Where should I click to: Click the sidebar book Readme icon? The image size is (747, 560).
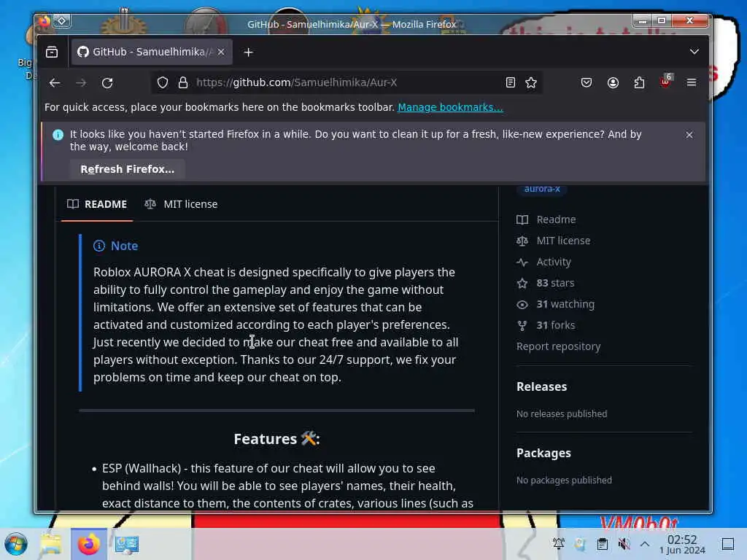click(522, 219)
